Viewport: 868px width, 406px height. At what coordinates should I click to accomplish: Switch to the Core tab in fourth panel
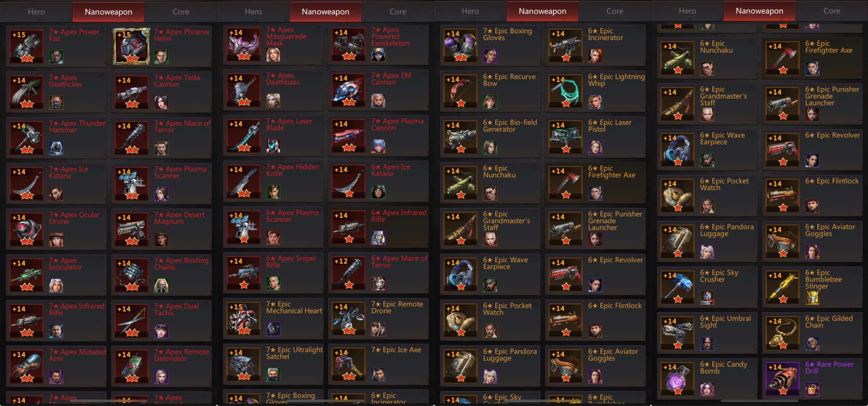tap(832, 11)
